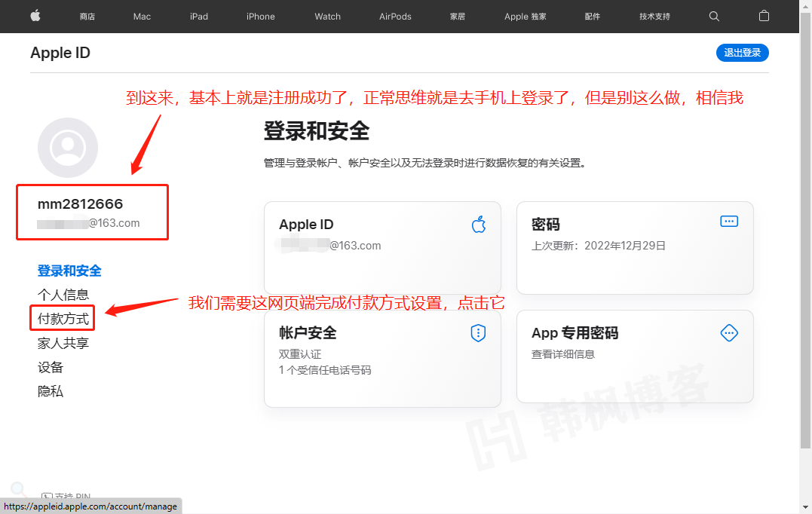Open the Watch menu item

(327, 16)
